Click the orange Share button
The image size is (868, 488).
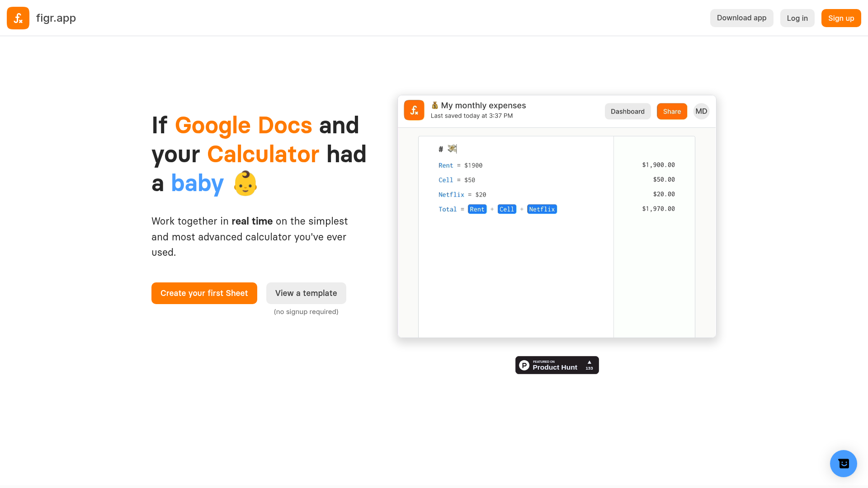(672, 111)
